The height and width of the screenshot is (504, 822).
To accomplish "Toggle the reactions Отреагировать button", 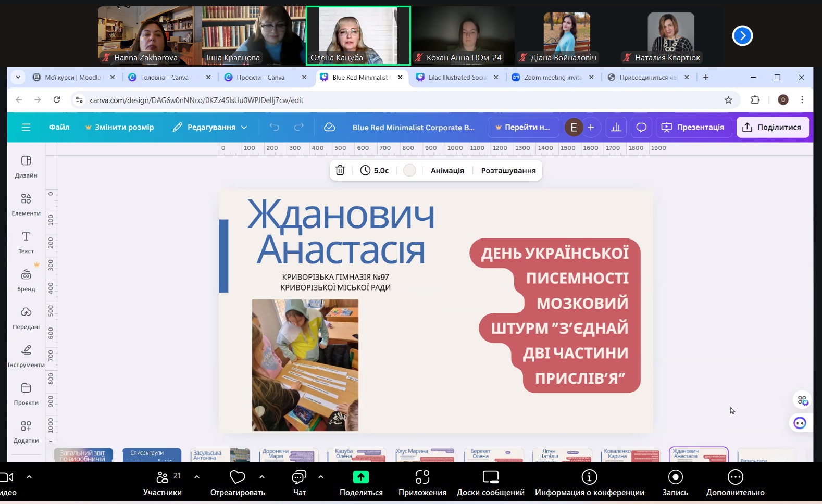I will coord(238,483).
